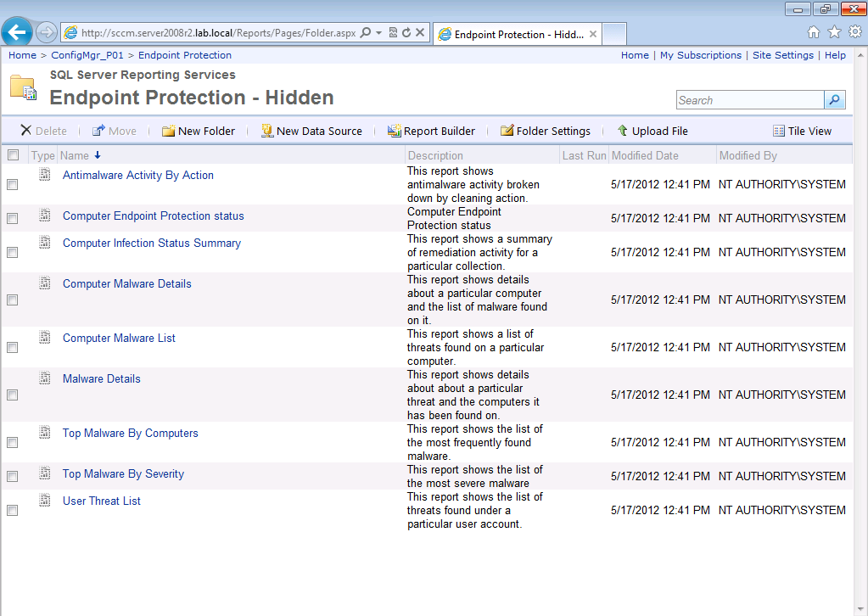Open Top Malware By Severity report
The width and height of the screenshot is (868, 616).
123,473
